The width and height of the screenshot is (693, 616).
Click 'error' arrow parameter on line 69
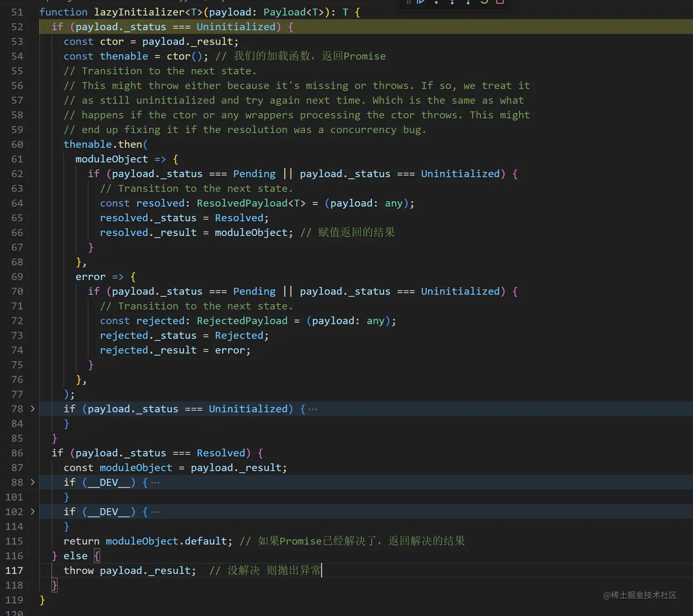click(90, 277)
